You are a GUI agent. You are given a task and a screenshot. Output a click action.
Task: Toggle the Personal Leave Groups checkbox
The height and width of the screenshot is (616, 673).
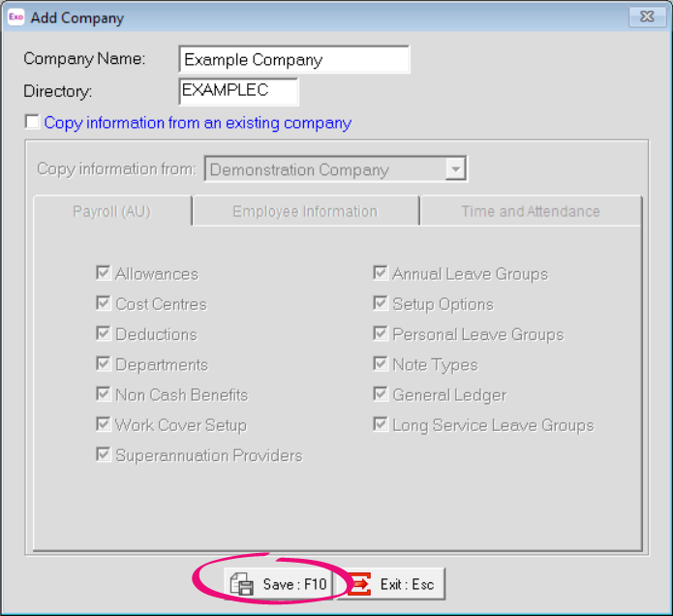coord(381,333)
